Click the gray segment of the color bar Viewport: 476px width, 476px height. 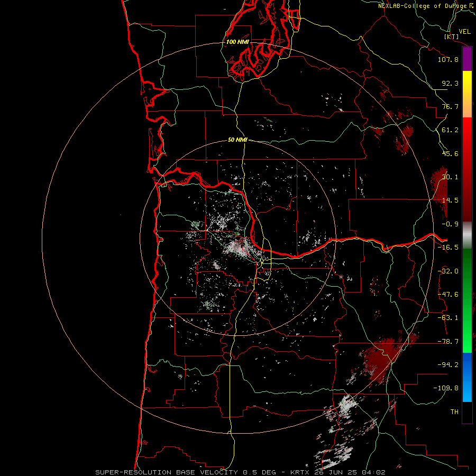coord(467,235)
